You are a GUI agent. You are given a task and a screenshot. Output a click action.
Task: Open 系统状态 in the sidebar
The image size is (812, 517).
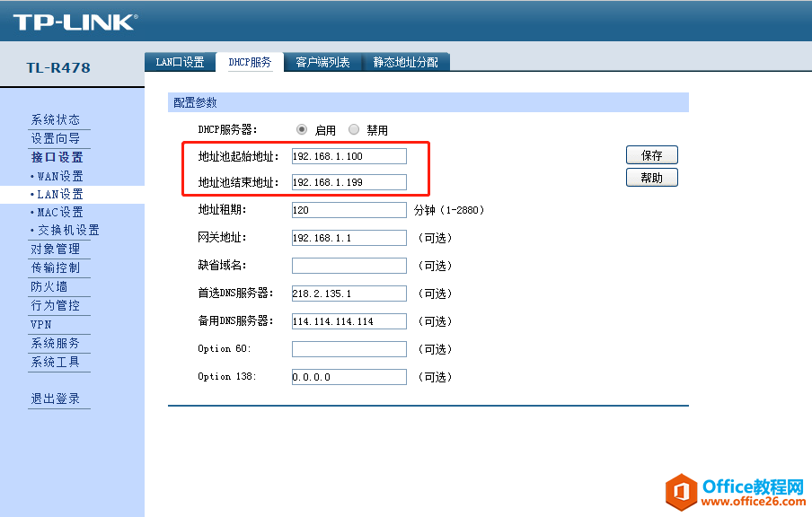(x=56, y=120)
